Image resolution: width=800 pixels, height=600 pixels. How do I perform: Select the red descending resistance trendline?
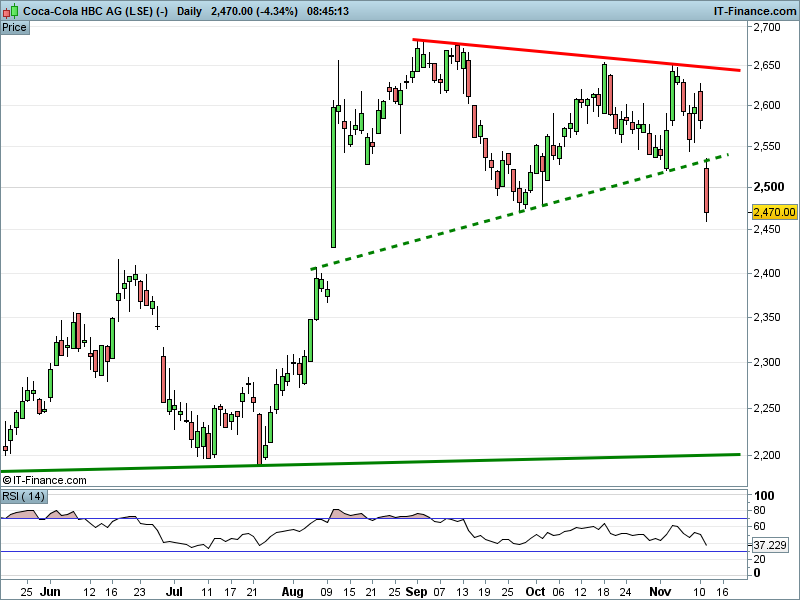[577, 55]
